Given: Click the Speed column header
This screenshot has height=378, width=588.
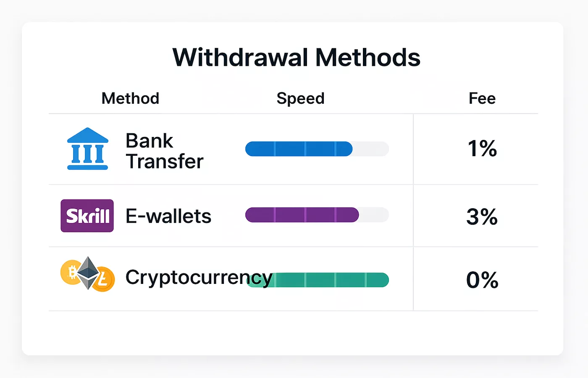Looking at the screenshot, I should pos(300,98).
